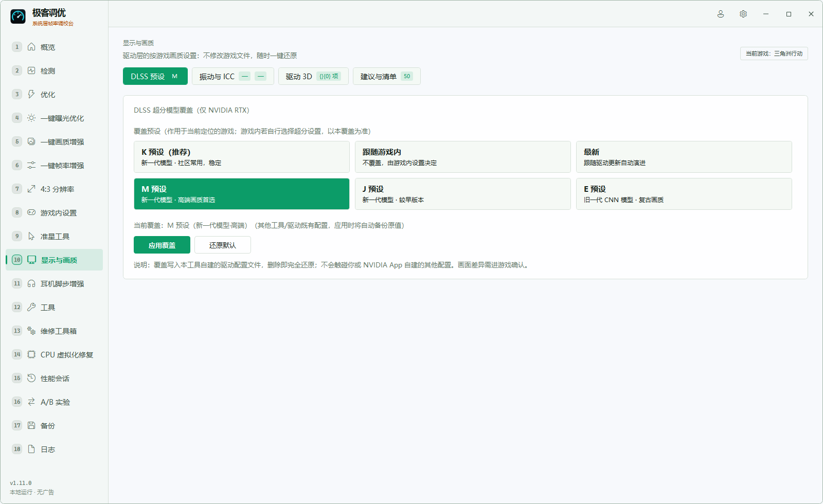823x504 pixels.
Task: Switch to 驱动 3D tab
Action: (x=313, y=76)
